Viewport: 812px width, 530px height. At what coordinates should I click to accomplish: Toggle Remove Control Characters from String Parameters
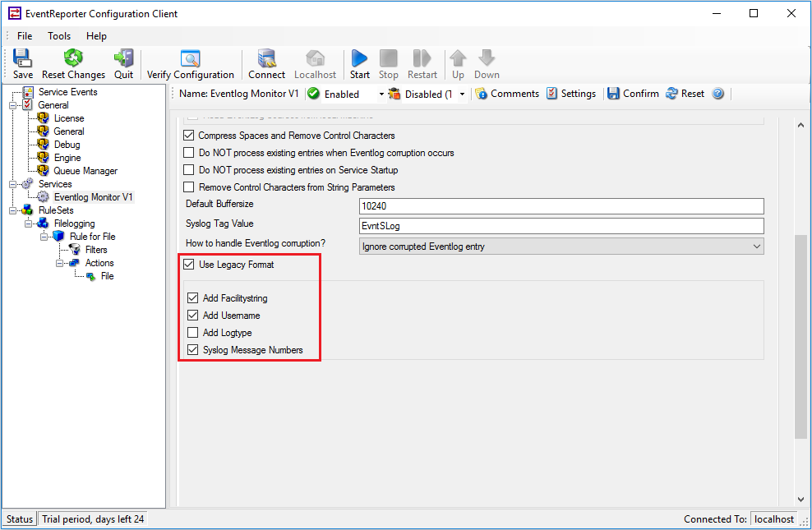tap(188, 187)
